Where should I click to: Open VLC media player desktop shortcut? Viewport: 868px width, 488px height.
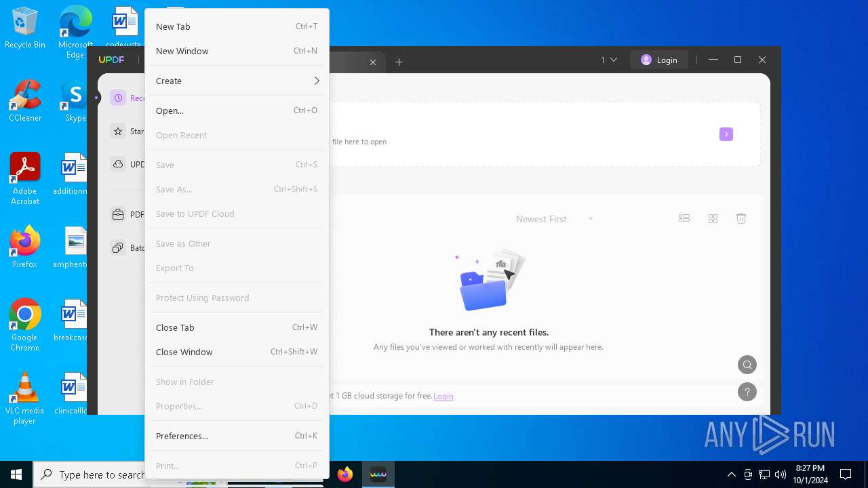(x=25, y=399)
